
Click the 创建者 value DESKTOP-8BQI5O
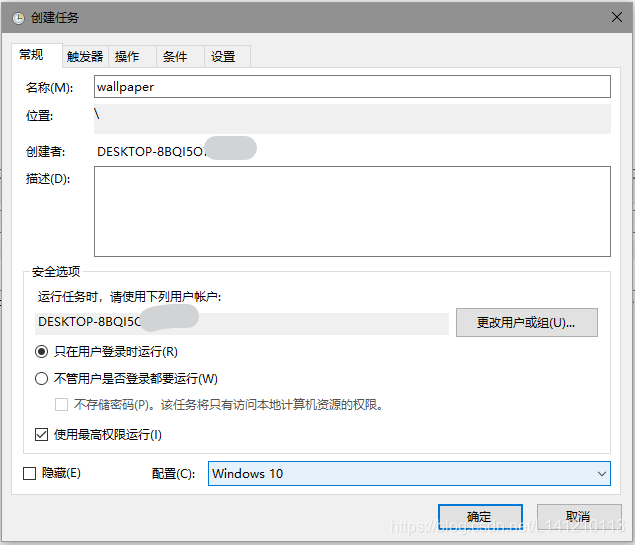pyautogui.click(x=151, y=151)
